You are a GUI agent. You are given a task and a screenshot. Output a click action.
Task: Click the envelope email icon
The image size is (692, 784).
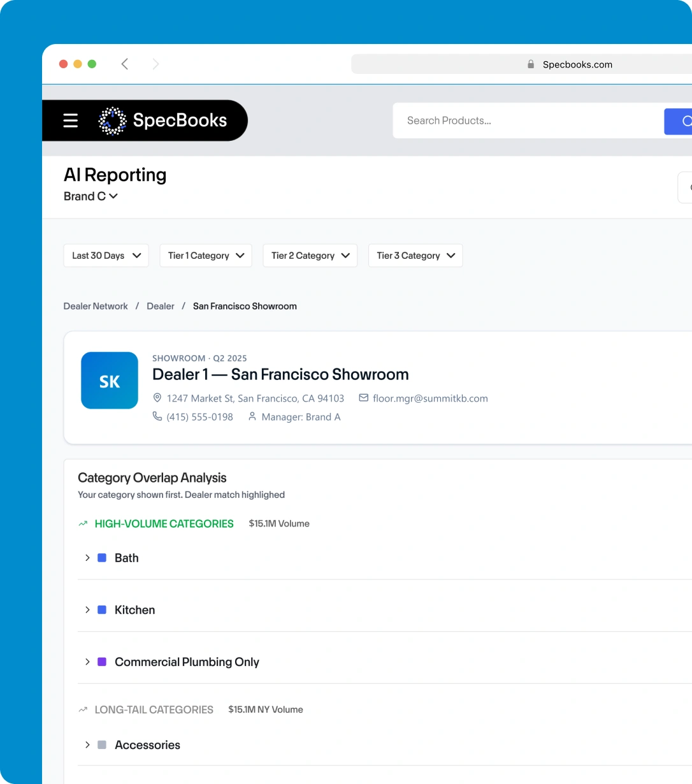364,398
